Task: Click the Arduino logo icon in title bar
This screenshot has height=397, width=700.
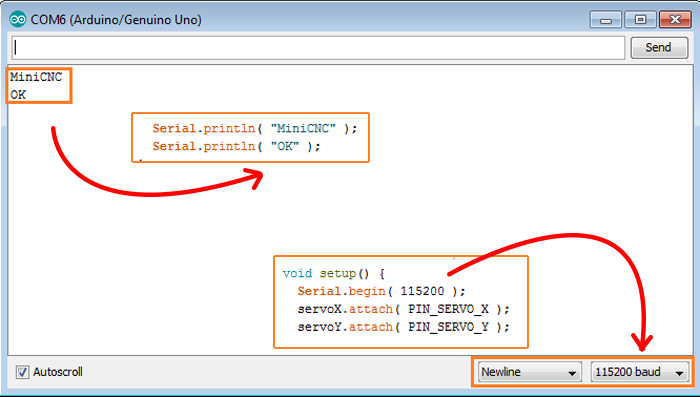Action: click(x=18, y=19)
